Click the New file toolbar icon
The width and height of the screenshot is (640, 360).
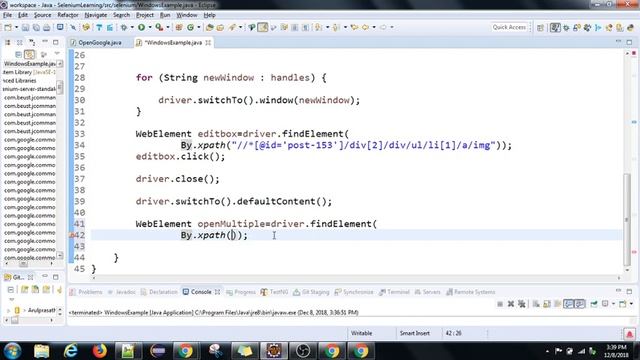click(x=7, y=27)
